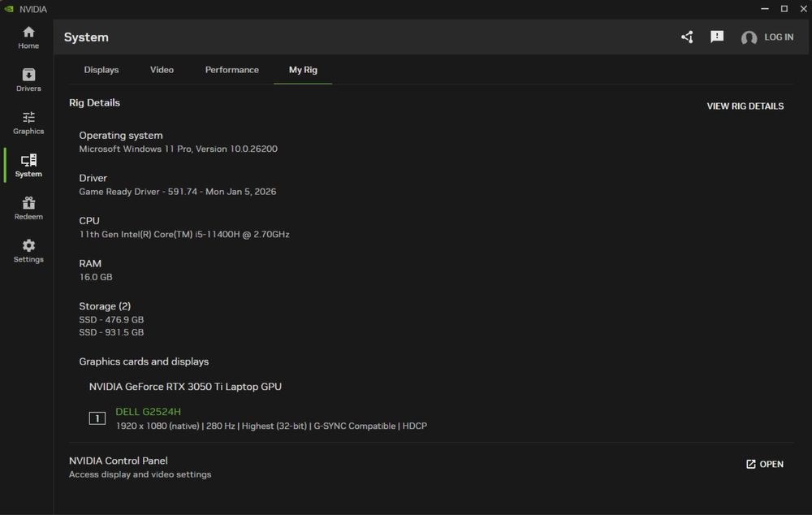812x515 pixels.
Task: Click the display number 1 icon
Action: click(97, 418)
